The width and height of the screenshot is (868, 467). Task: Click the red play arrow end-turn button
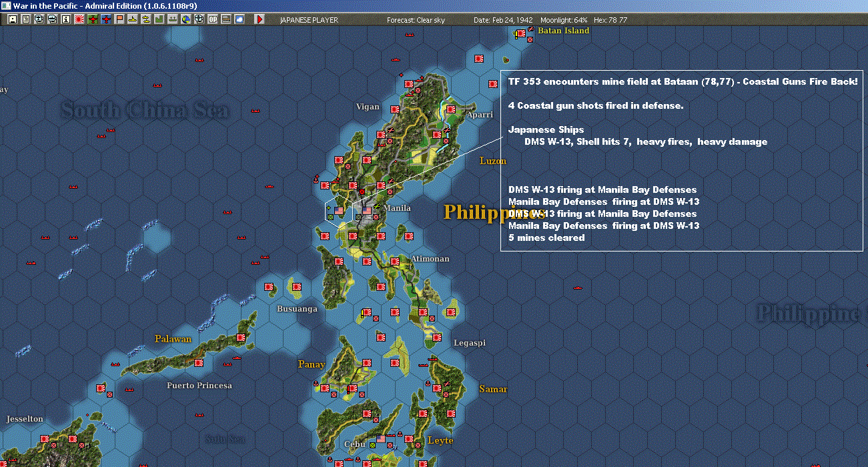tap(260, 19)
